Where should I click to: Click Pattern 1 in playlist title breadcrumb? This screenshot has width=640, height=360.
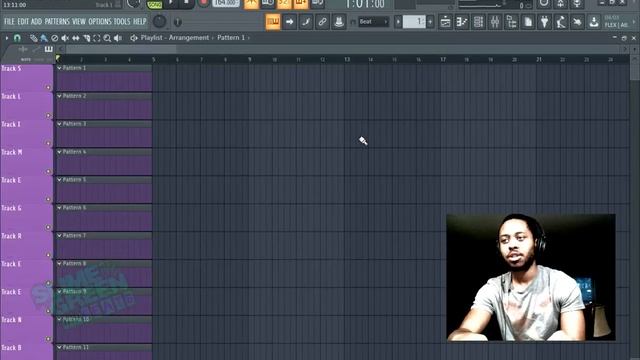(x=231, y=38)
